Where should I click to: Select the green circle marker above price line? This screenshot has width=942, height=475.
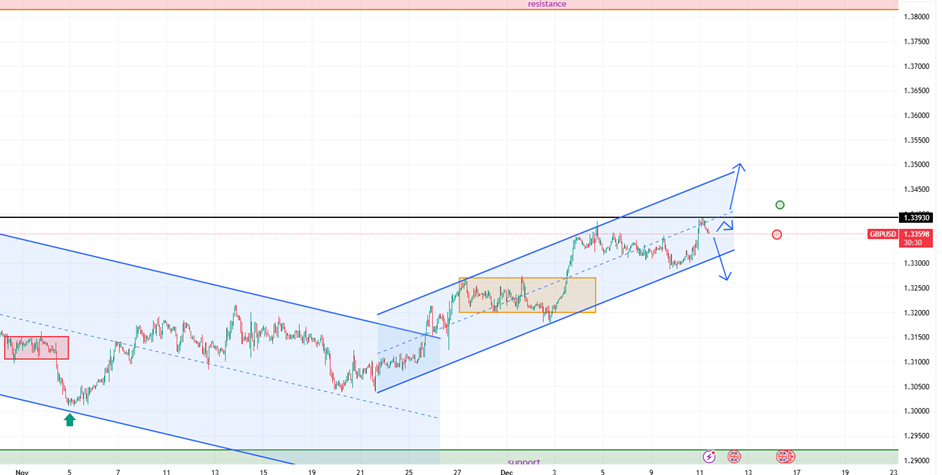point(780,205)
